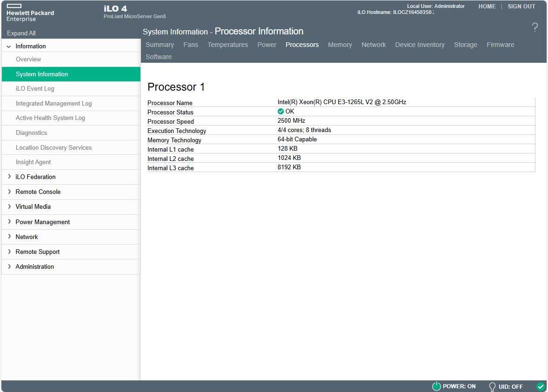This screenshot has height=392, width=548.
Task: Switch to the Summary tab
Action: pyautogui.click(x=160, y=45)
